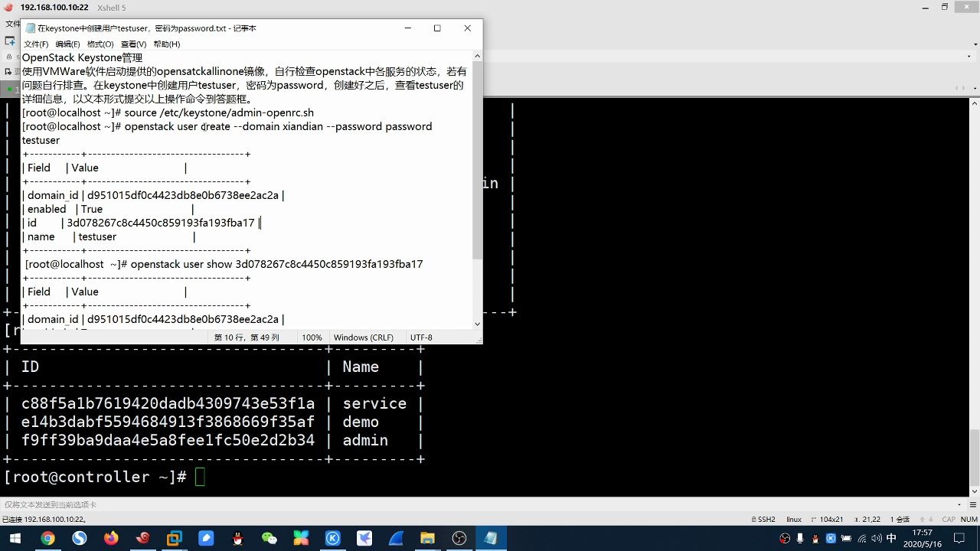The height and width of the screenshot is (551, 980).
Task: Click the Notepad vertical scrollbar thumb
Action: (478, 158)
